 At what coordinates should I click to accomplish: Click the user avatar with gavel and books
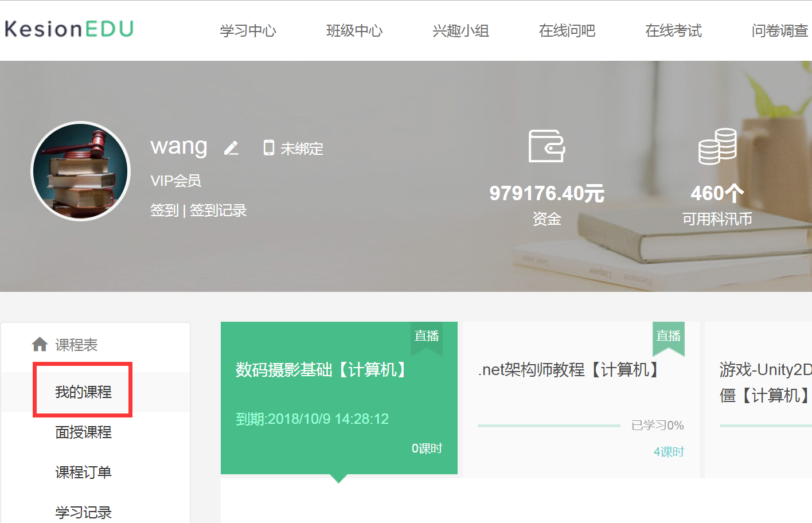coord(80,171)
